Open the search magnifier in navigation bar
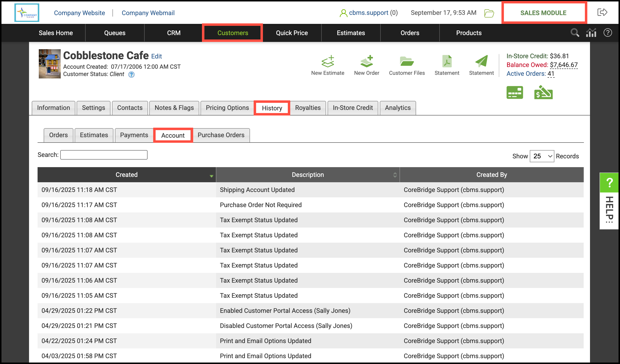The width and height of the screenshot is (620, 364). pos(574,33)
